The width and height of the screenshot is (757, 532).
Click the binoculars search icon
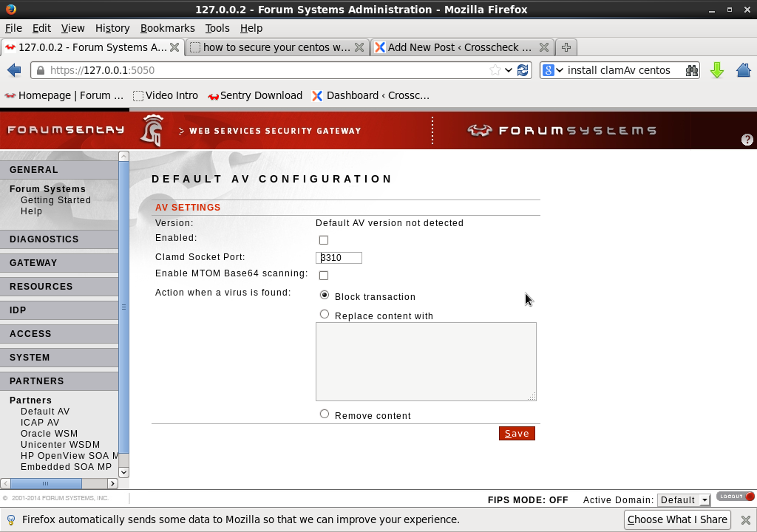pos(691,70)
